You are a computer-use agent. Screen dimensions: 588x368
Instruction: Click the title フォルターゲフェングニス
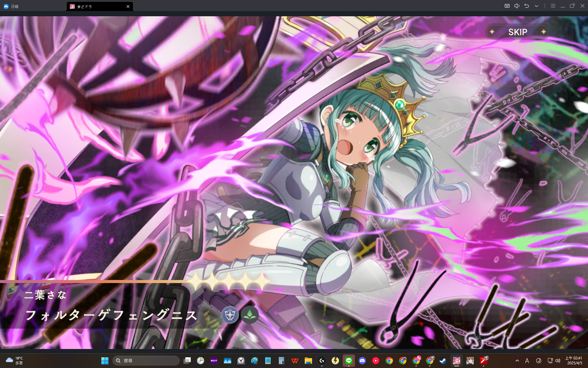(111, 315)
